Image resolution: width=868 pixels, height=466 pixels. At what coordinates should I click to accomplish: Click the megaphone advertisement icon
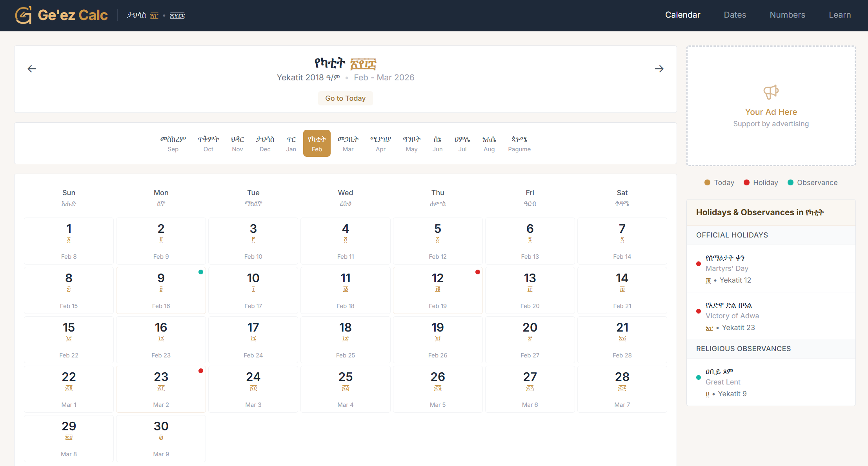click(x=771, y=92)
